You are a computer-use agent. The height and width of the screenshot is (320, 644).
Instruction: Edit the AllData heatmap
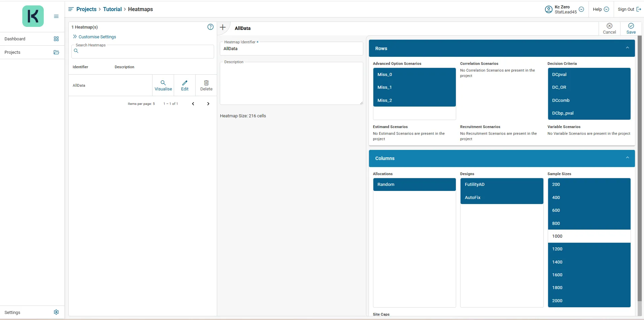(x=185, y=85)
